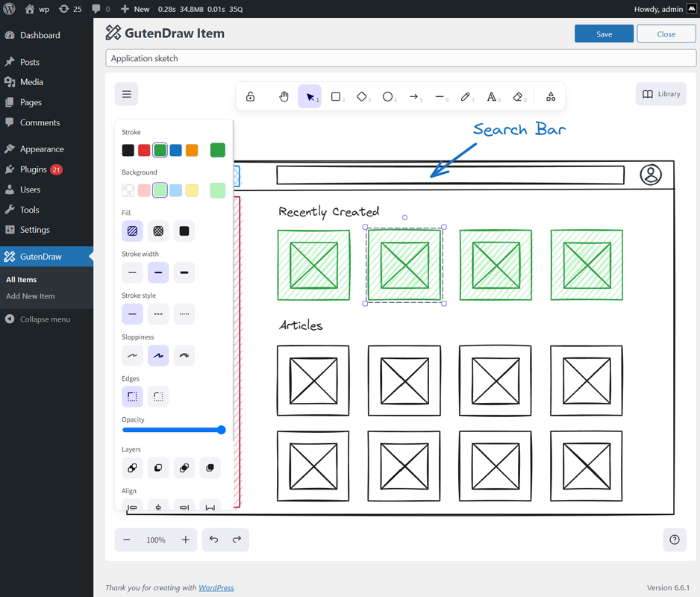Close the GutenDraw editor

666,34
